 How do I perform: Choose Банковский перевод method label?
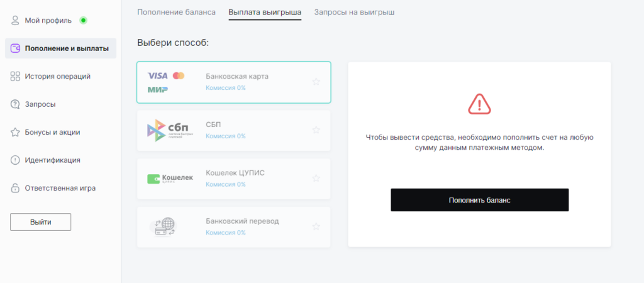242,221
